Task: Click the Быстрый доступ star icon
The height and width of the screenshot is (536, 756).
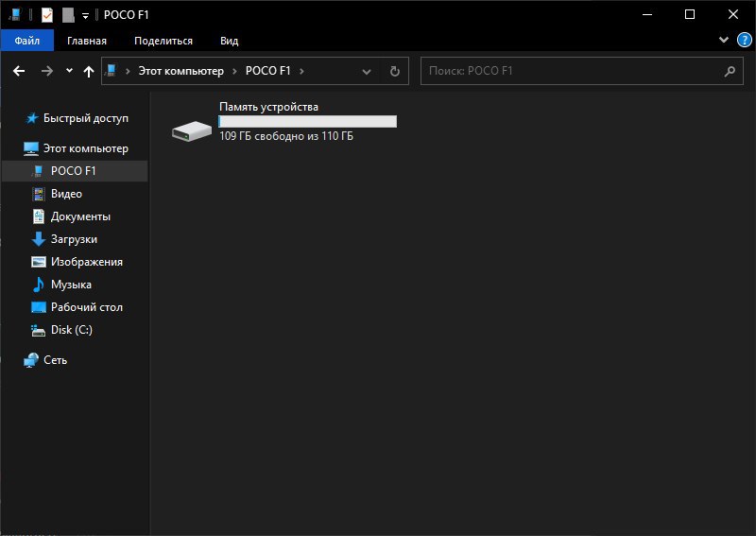Action: (x=32, y=118)
